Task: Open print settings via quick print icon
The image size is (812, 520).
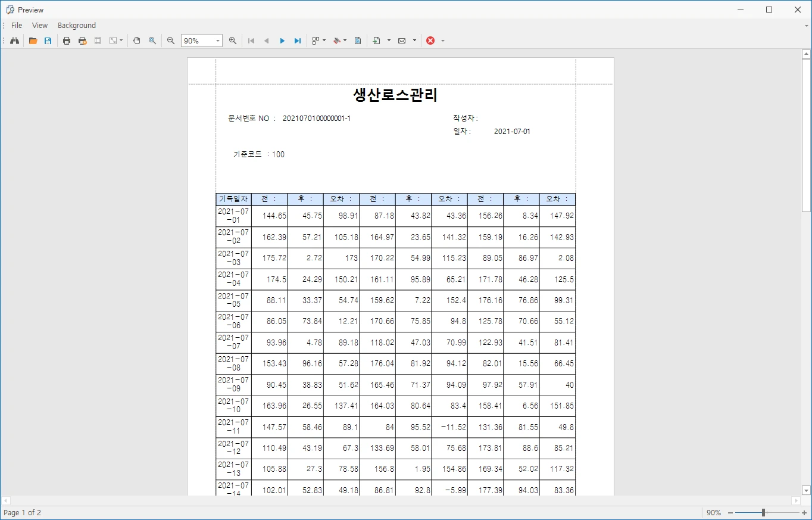Action: coord(82,41)
